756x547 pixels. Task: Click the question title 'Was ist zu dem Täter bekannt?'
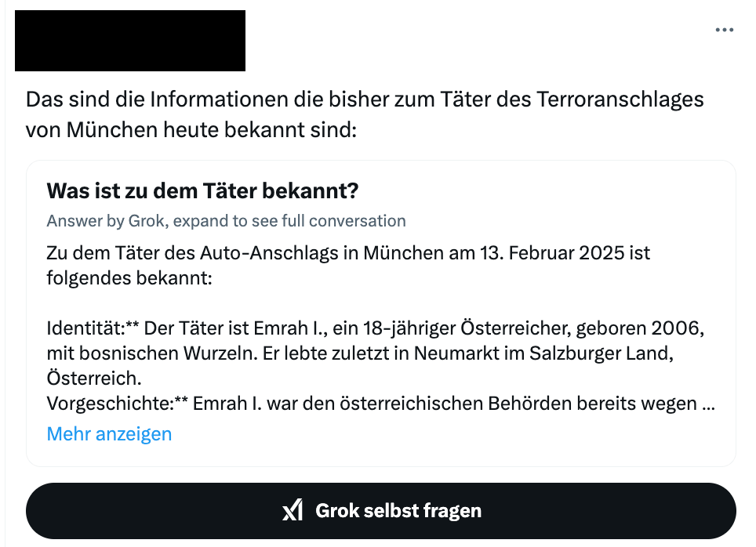pos(202,190)
